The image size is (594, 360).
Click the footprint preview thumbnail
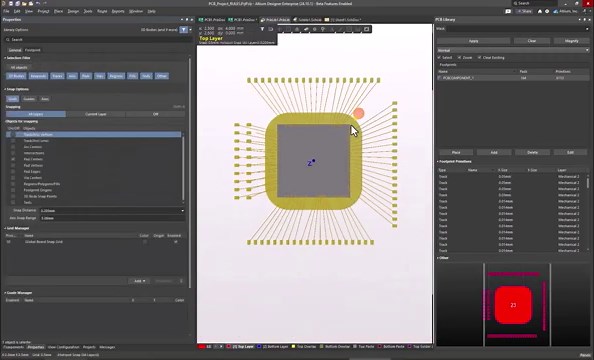pos(514,305)
